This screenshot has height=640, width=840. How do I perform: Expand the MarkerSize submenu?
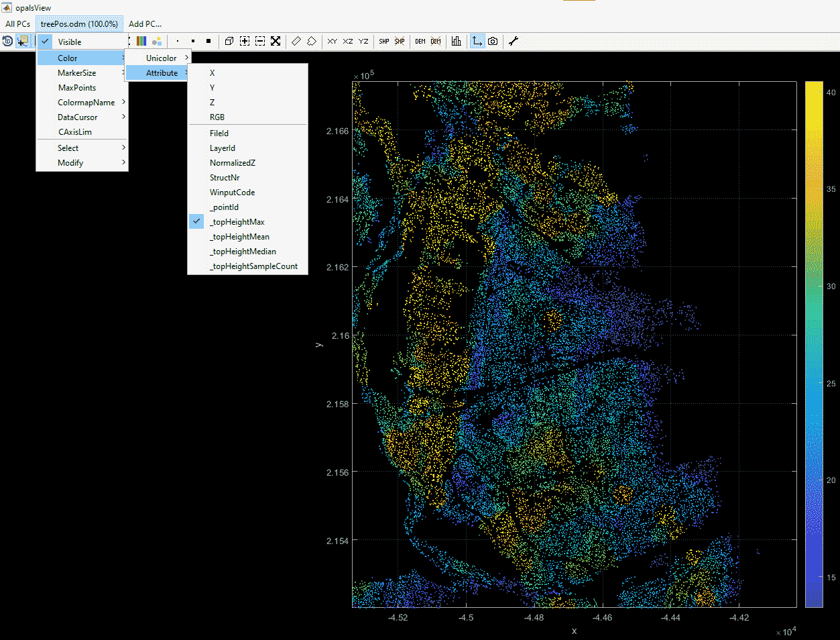(x=76, y=73)
